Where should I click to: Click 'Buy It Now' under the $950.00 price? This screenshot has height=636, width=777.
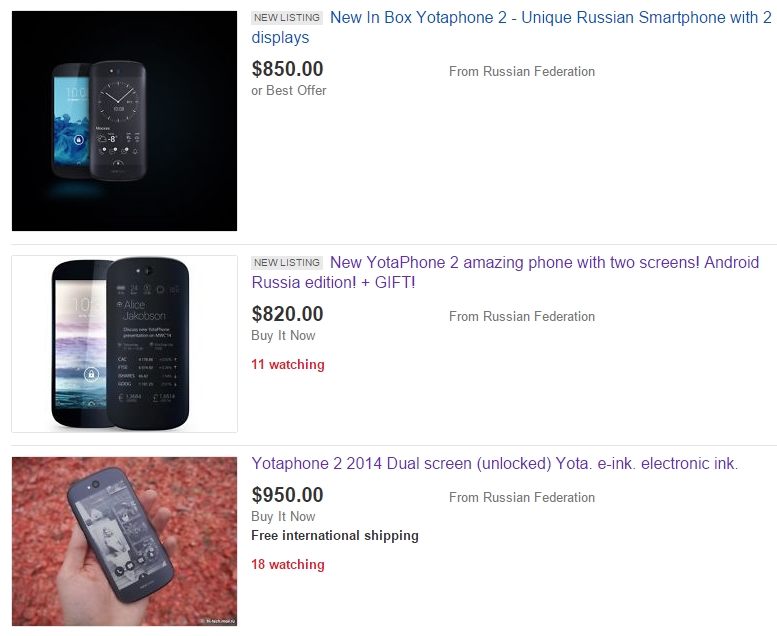click(283, 517)
